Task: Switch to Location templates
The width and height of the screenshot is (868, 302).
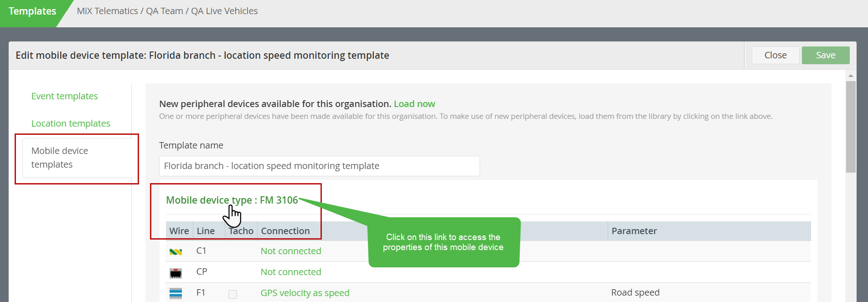Action: [71, 123]
